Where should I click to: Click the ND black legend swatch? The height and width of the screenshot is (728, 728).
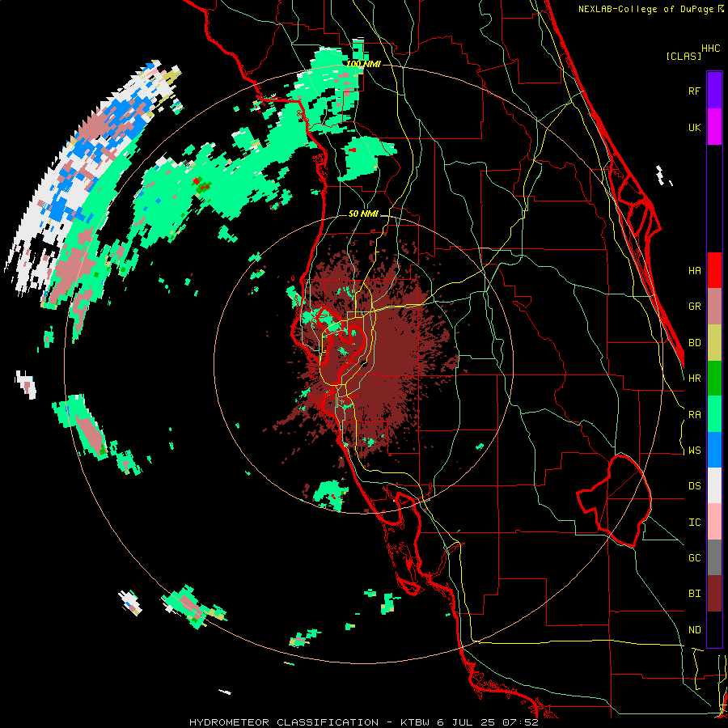[x=714, y=629]
